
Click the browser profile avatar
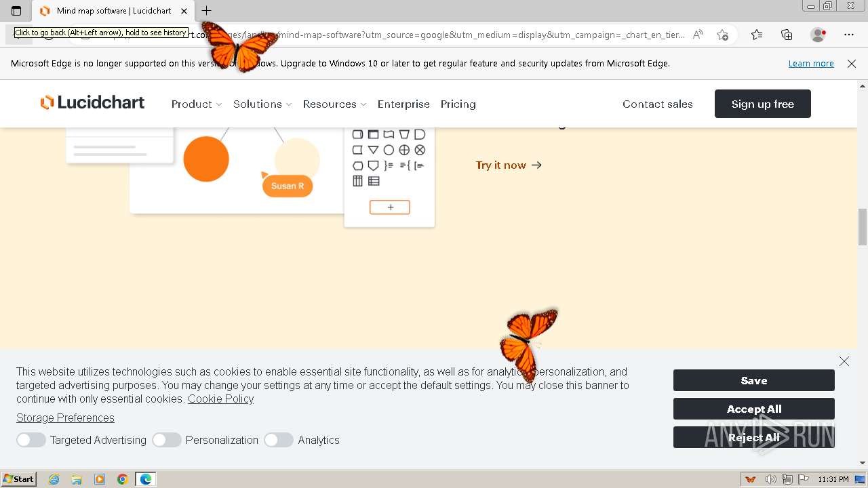click(818, 35)
